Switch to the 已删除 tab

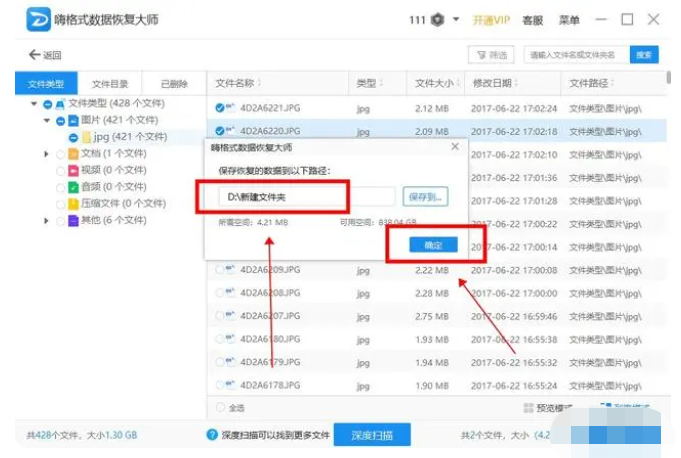174,83
